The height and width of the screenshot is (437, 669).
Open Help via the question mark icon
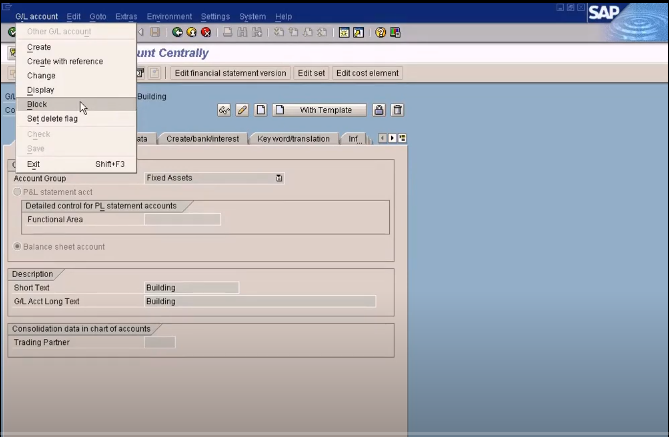380,32
